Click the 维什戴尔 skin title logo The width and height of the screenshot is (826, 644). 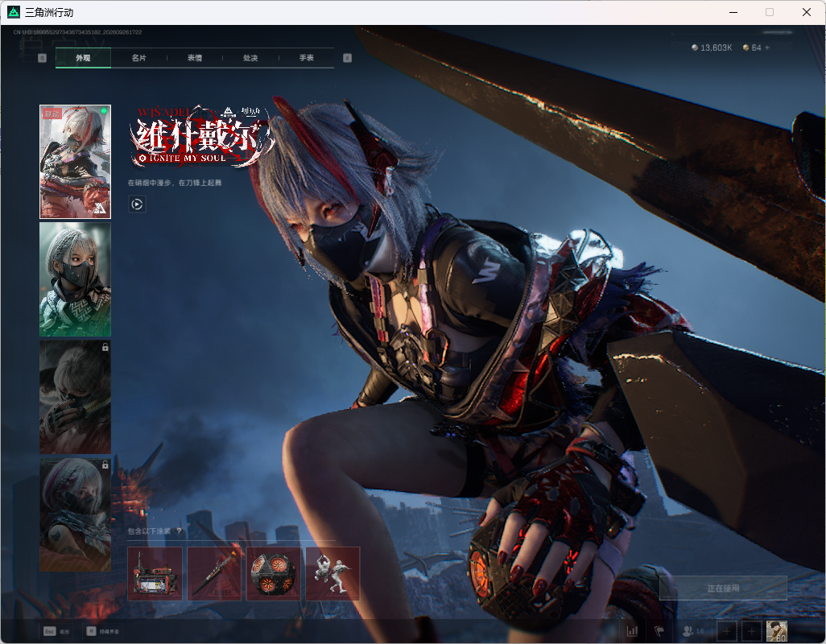pos(202,136)
